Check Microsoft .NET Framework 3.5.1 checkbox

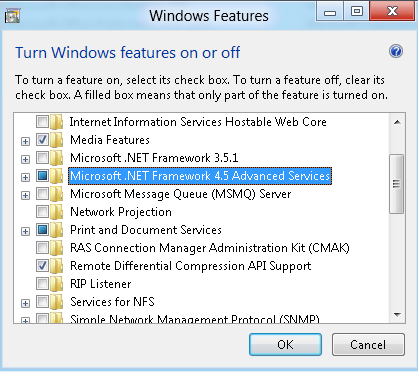pos(42,157)
